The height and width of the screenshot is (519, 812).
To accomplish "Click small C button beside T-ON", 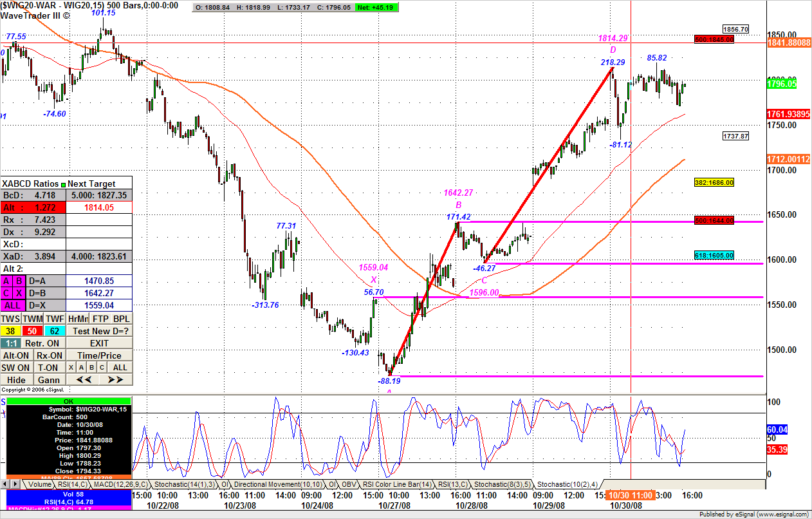I will (x=101, y=368).
